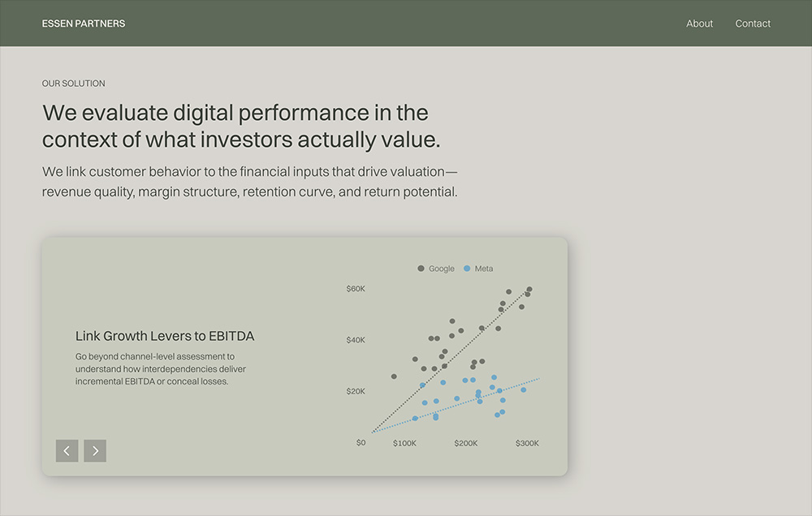
Task: Open the Contact page link
Action: coord(753,24)
